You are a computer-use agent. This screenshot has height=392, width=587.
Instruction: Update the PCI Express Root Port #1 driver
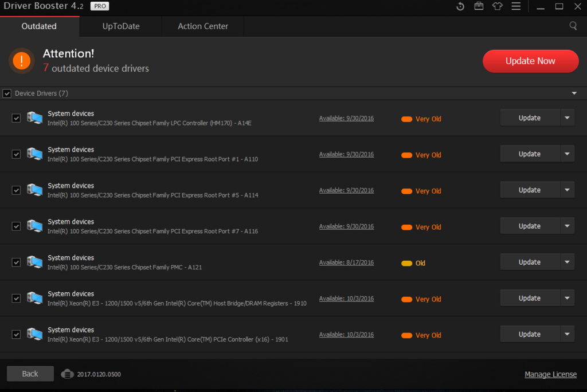pos(530,154)
